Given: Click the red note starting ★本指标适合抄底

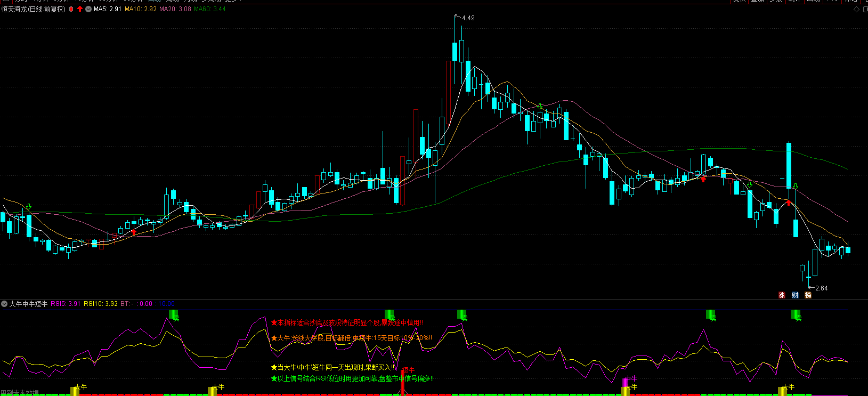Looking at the screenshot, I should point(347,322).
